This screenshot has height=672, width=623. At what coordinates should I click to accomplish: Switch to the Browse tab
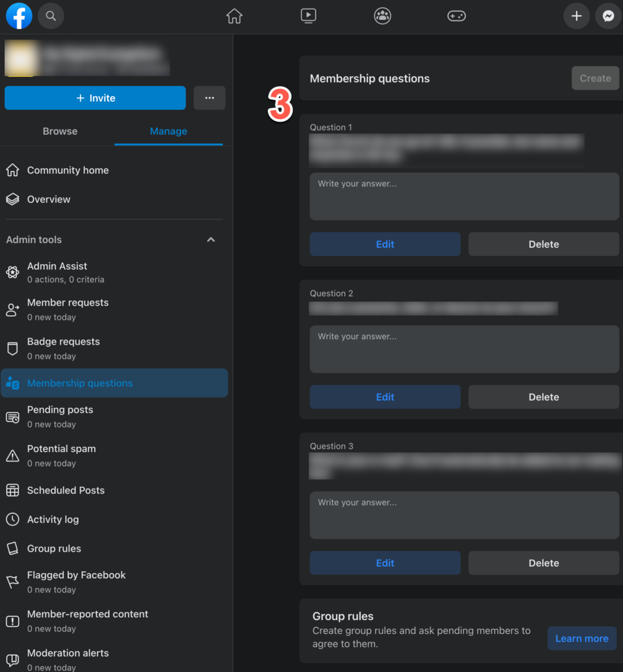point(60,131)
